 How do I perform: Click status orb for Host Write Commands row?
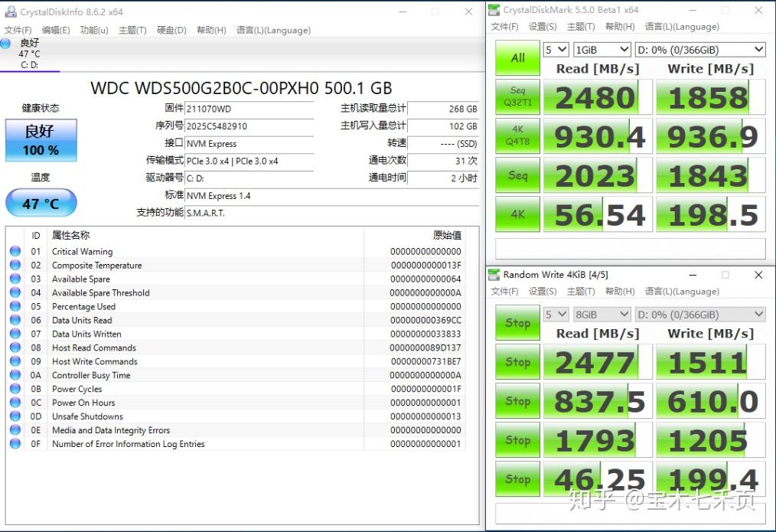pyautogui.click(x=15, y=361)
